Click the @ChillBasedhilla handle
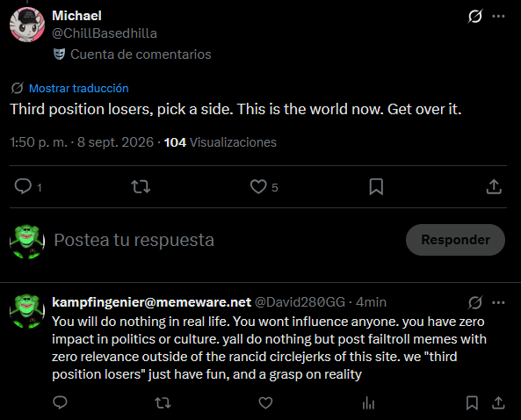 click(x=105, y=33)
